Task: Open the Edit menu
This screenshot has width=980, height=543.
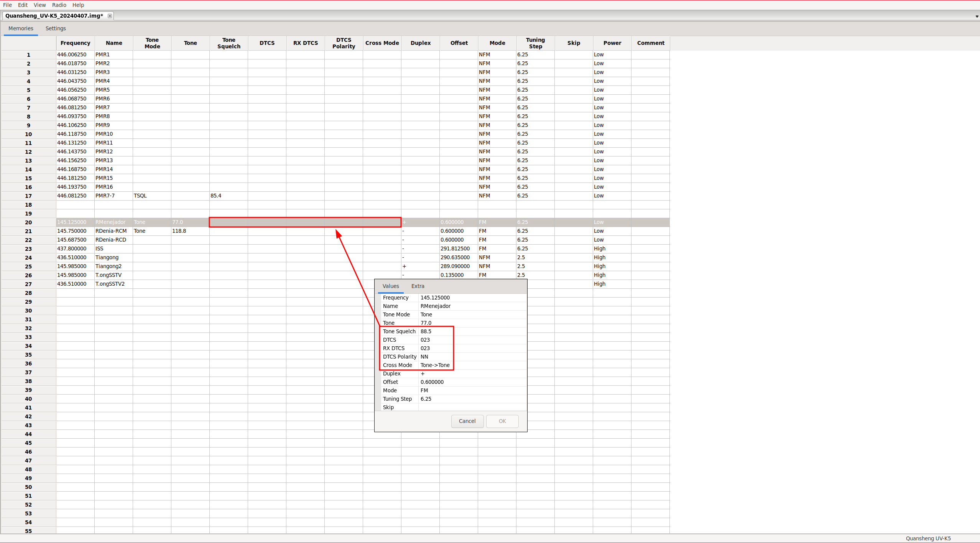Action: (23, 5)
